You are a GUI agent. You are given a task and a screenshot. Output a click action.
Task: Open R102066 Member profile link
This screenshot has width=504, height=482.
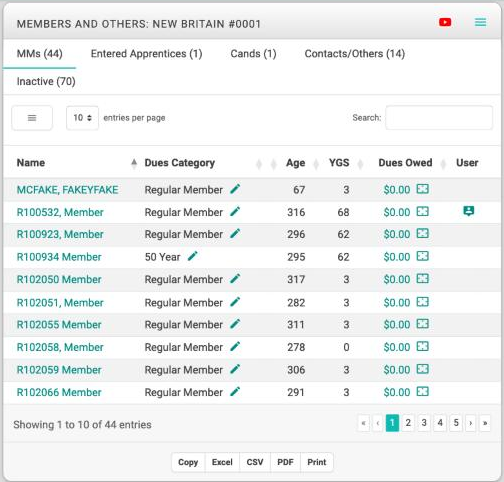59,392
